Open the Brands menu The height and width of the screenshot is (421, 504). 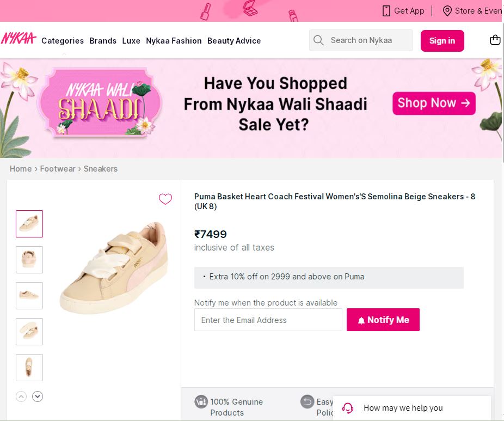103,41
